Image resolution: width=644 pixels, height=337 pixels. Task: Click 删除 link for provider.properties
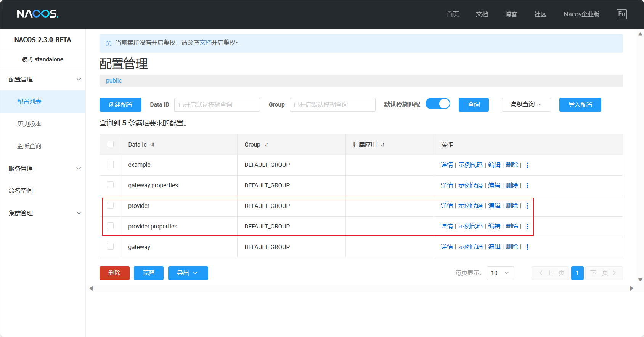pos(512,226)
